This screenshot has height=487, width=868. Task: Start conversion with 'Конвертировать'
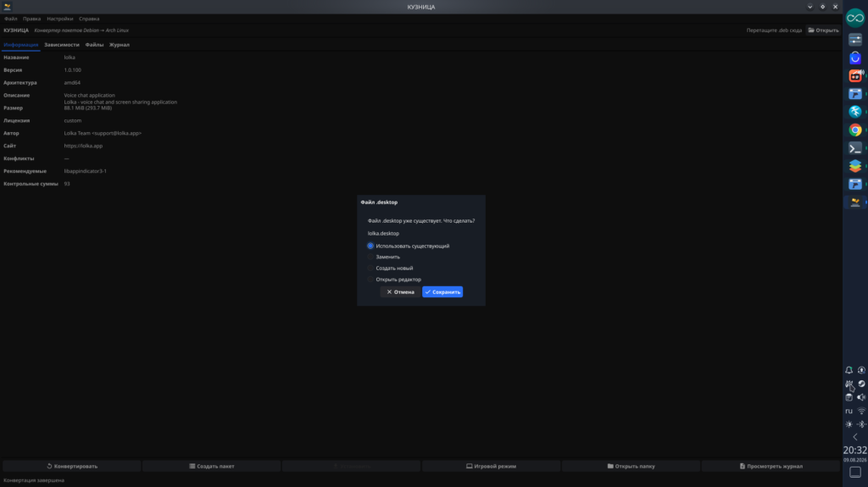pyautogui.click(x=72, y=466)
